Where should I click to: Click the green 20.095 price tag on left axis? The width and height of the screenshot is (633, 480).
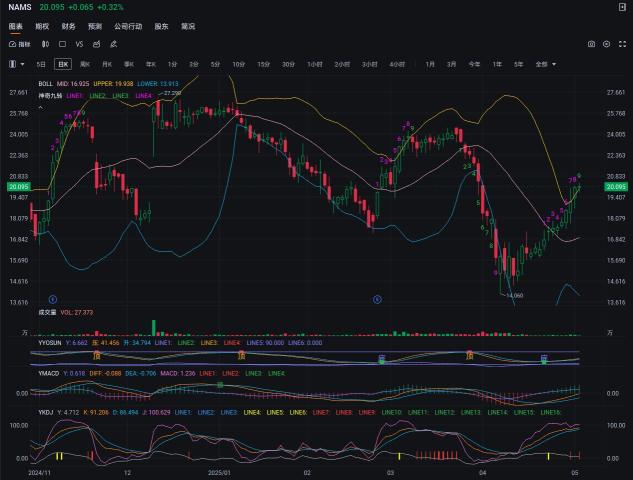[x=19, y=187]
